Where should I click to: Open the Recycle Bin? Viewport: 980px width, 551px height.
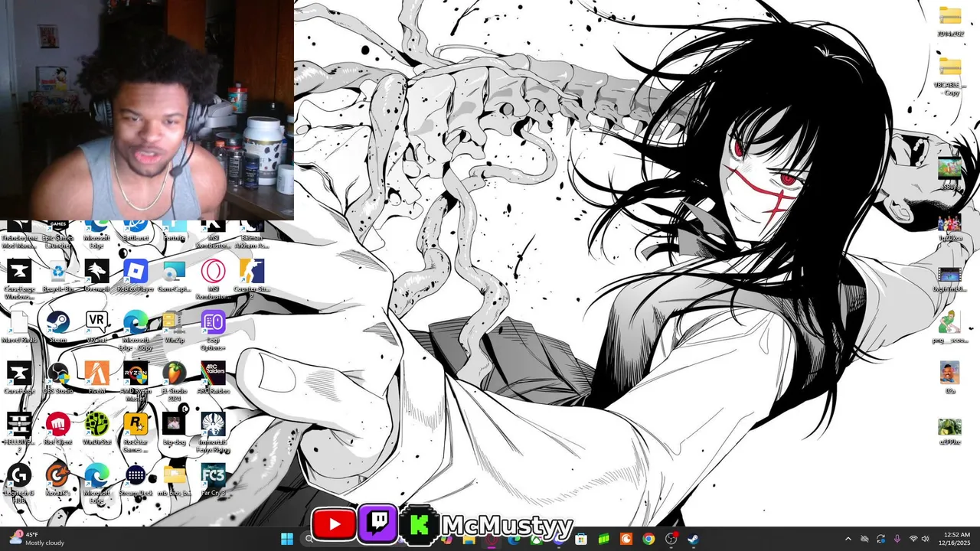coord(57,276)
